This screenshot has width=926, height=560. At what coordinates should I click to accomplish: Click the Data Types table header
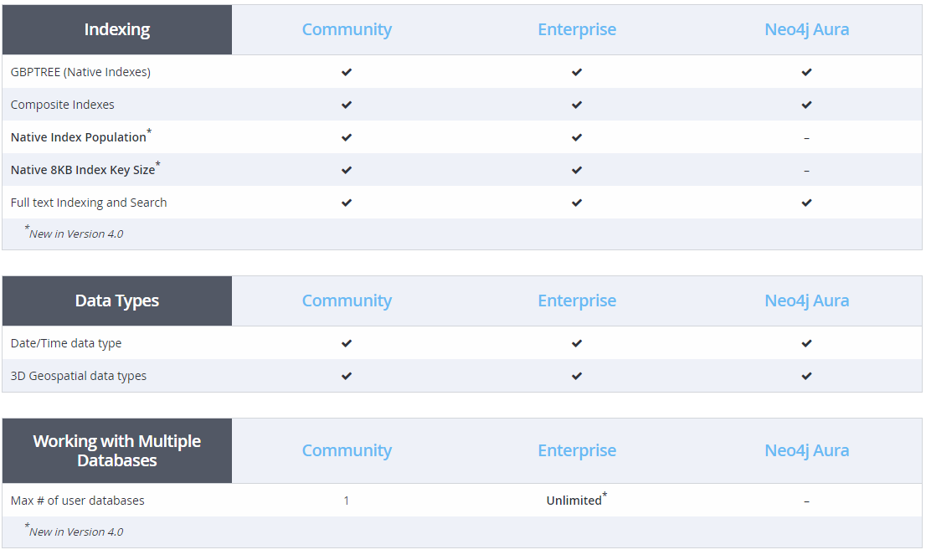(x=117, y=301)
